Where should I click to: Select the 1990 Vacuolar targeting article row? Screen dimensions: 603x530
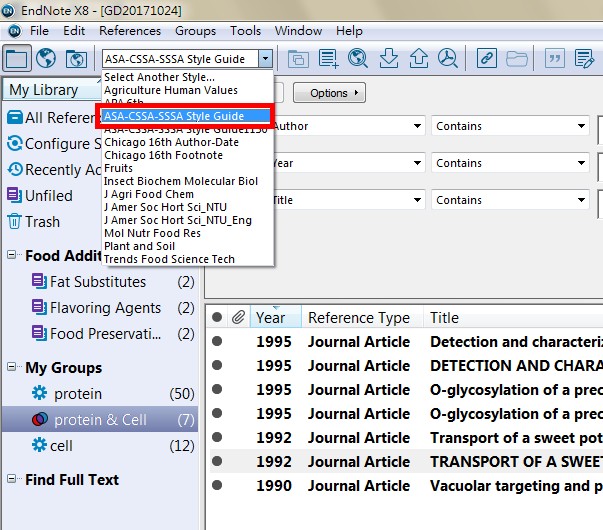[x=406, y=486]
